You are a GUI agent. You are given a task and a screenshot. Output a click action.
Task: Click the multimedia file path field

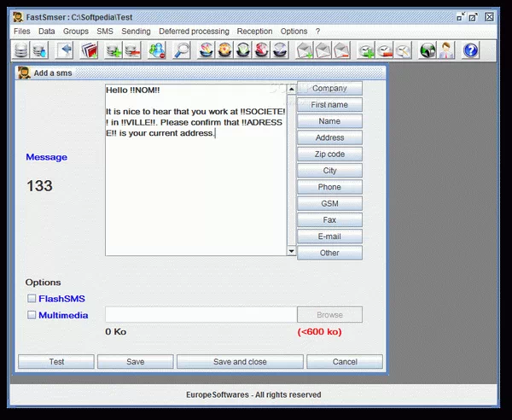click(201, 315)
